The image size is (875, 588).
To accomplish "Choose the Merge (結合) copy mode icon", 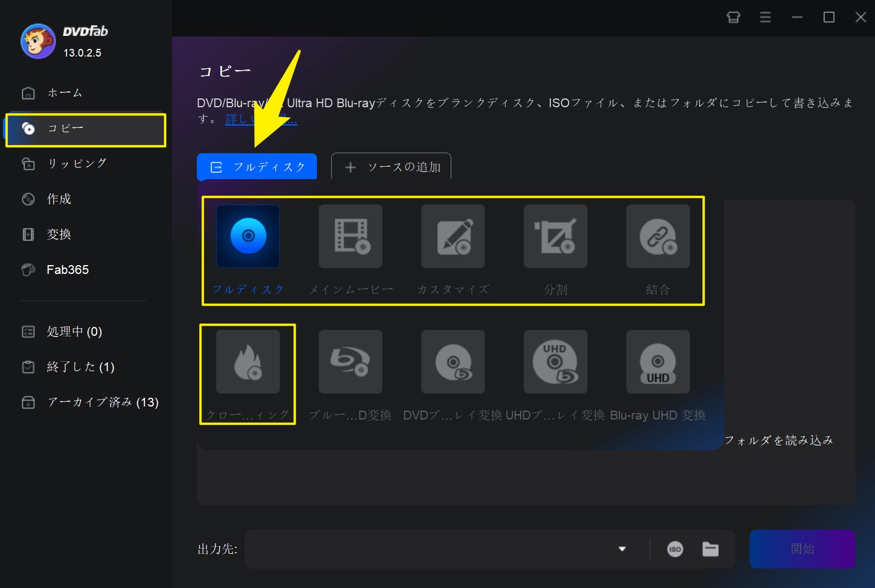I will click(x=658, y=236).
